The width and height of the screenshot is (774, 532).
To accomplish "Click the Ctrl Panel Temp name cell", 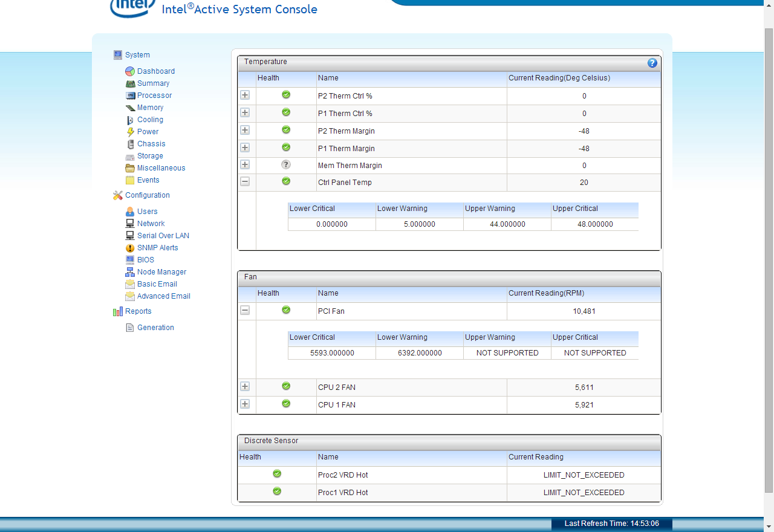I will (411, 183).
